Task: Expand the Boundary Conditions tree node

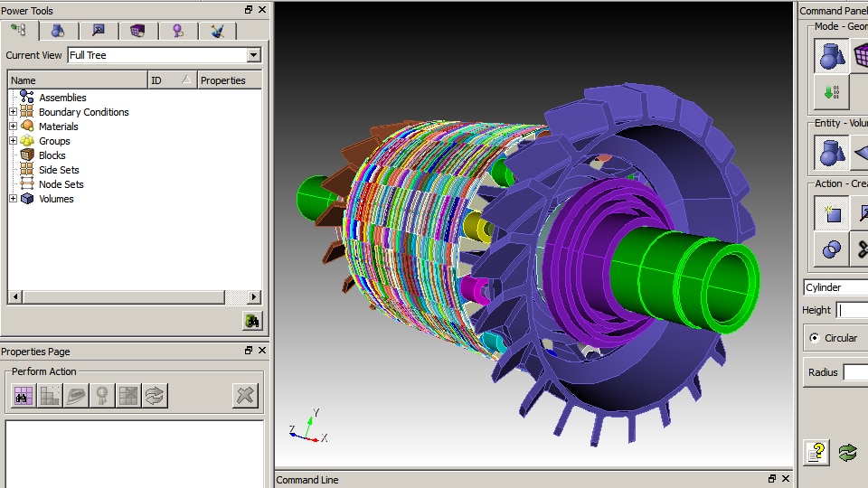Action: point(14,112)
